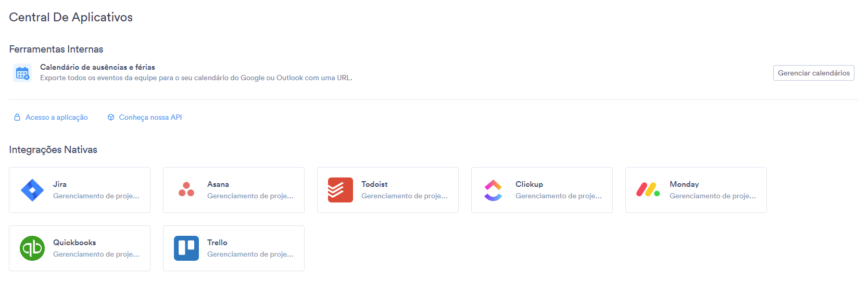Image resolution: width=868 pixels, height=305 pixels.
Task: Click the Asana three-dot logo
Action: 186,189
